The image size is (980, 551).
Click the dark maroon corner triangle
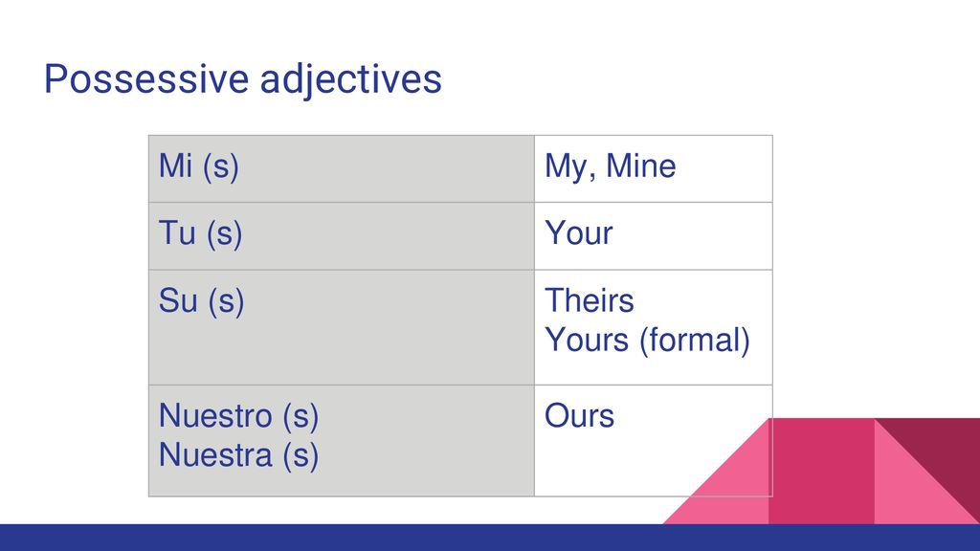point(944,452)
